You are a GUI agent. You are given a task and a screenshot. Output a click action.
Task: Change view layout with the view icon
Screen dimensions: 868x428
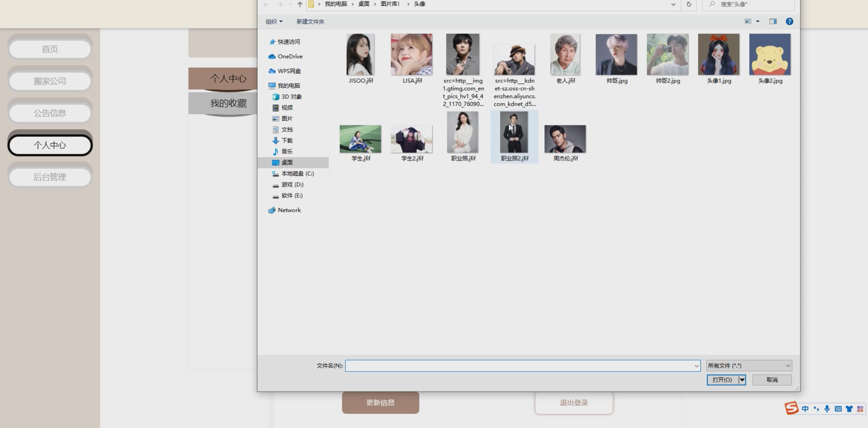click(748, 22)
